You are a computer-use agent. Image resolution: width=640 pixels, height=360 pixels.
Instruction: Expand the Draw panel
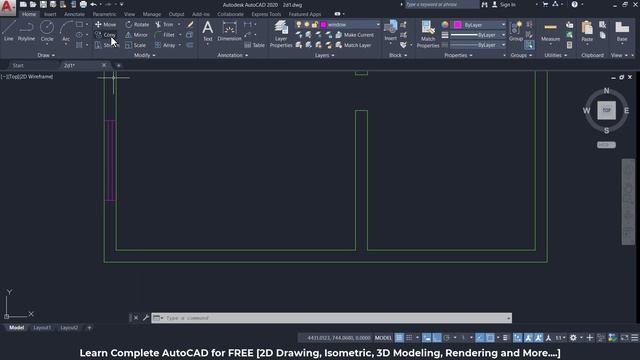[x=46, y=55]
